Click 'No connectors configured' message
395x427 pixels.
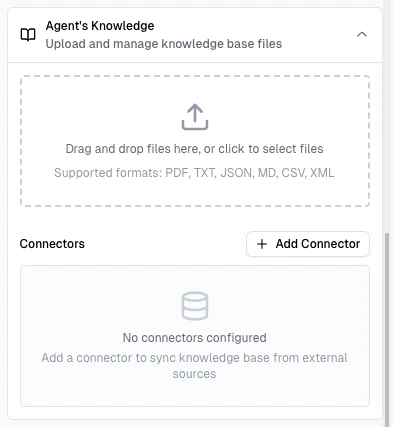pyautogui.click(x=194, y=338)
